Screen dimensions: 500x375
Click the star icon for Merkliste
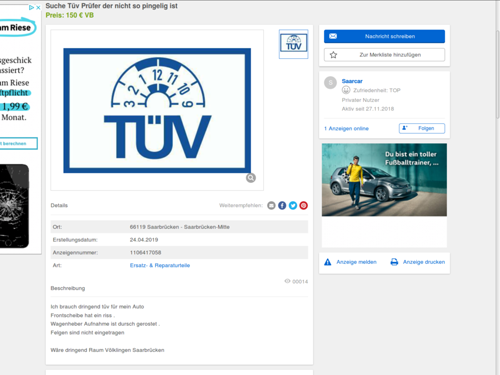click(x=333, y=55)
